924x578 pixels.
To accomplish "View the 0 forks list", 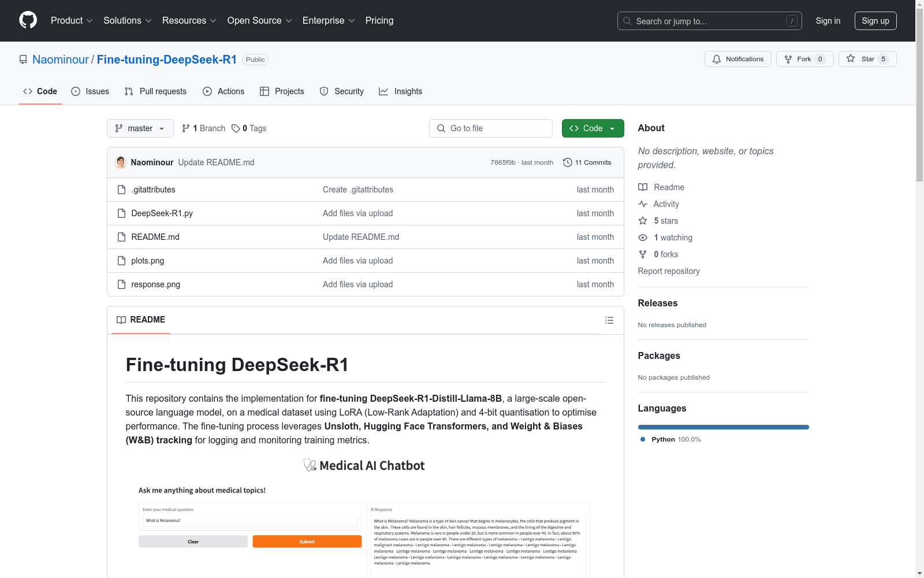I will point(658,254).
